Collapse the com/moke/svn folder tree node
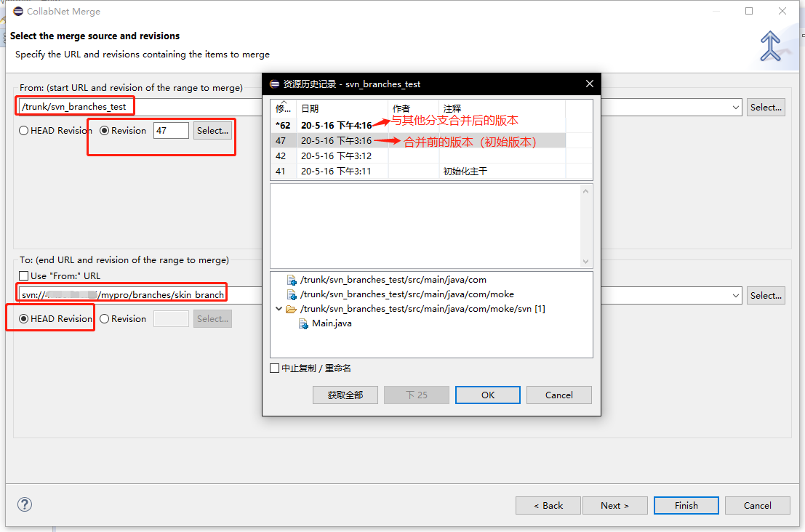The width and height of the screenshot is (805, 532). click(279, 309)
